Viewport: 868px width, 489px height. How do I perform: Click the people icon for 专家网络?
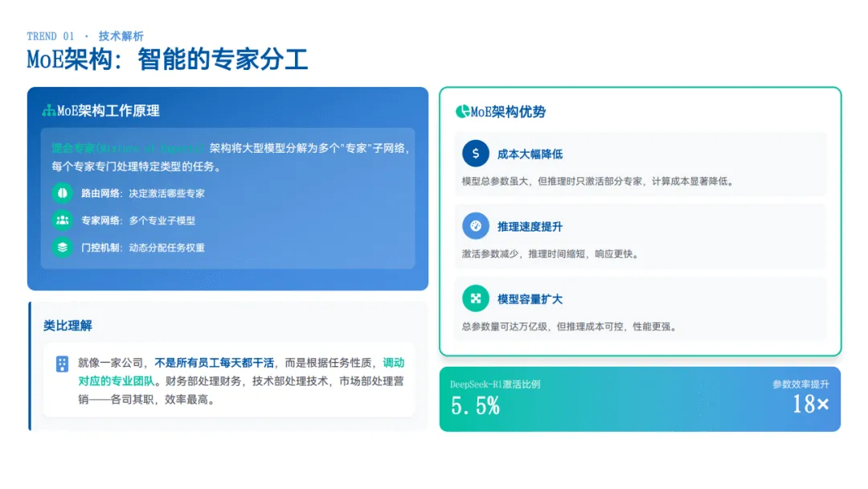(x=62, y=220)
